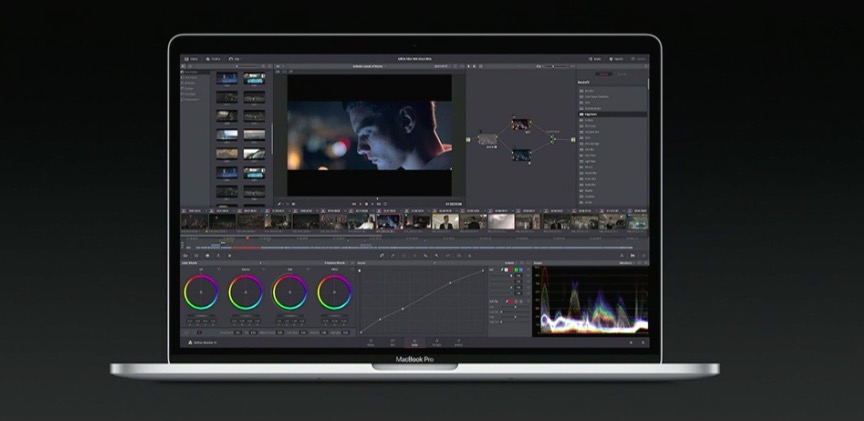
Task: Select the bottom corrector node in node graph
Action: coord(520,155)
